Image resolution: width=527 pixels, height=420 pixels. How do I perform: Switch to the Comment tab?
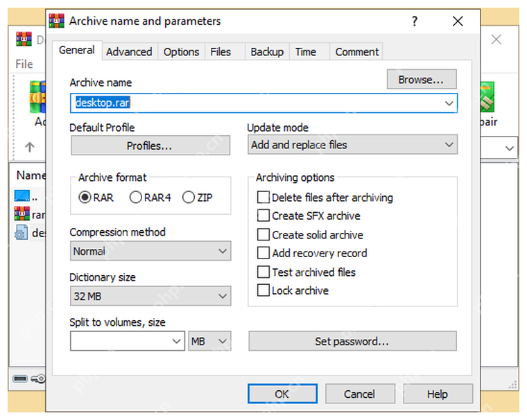click(357, 52)
